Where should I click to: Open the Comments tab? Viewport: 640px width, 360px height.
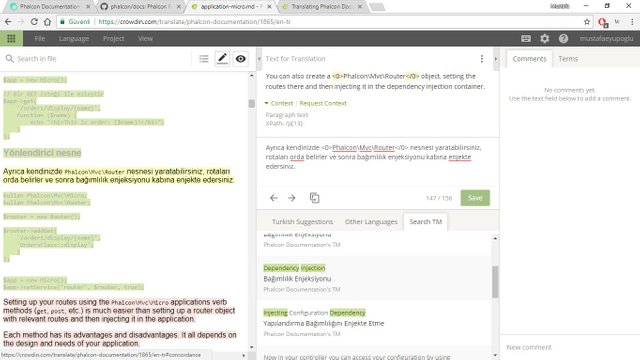(529, 59)
